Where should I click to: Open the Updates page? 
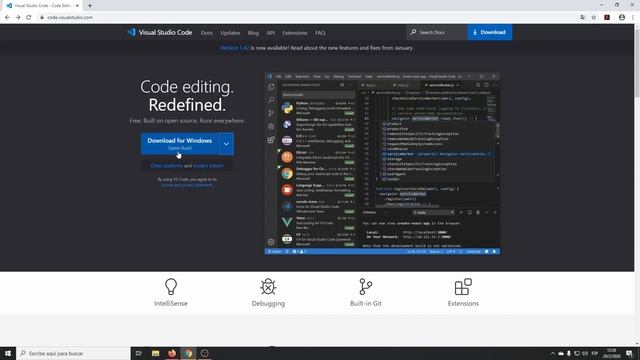pyautogui.click(x=230, y=33)
